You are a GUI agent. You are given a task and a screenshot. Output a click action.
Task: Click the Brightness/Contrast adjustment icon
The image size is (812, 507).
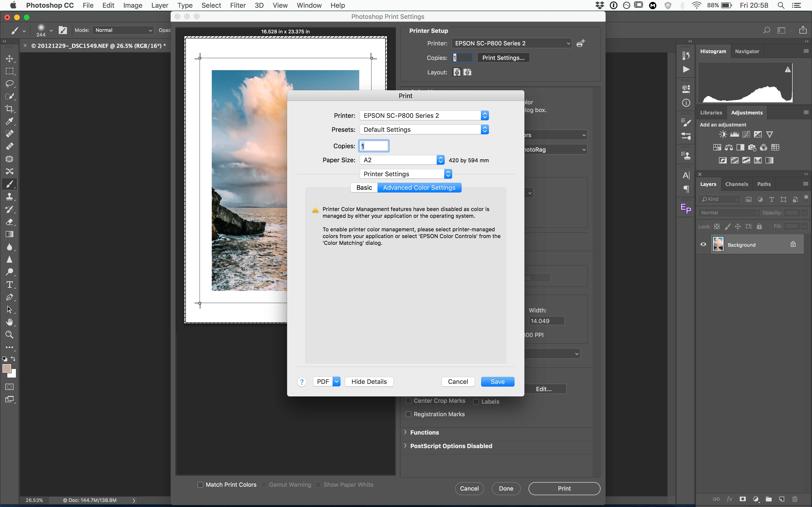point(723,134)
